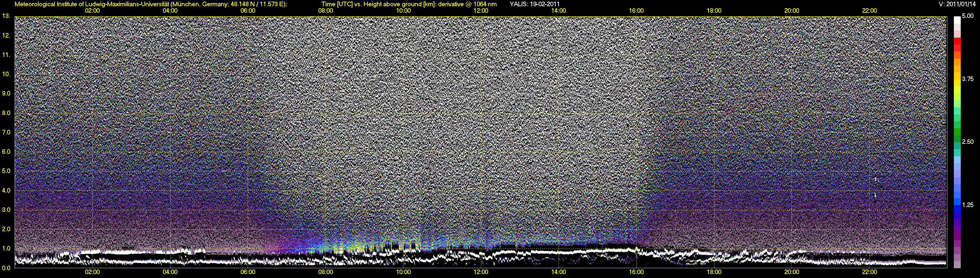
Task: Select the 0.0 height axis label
Action: pos(6,268)
